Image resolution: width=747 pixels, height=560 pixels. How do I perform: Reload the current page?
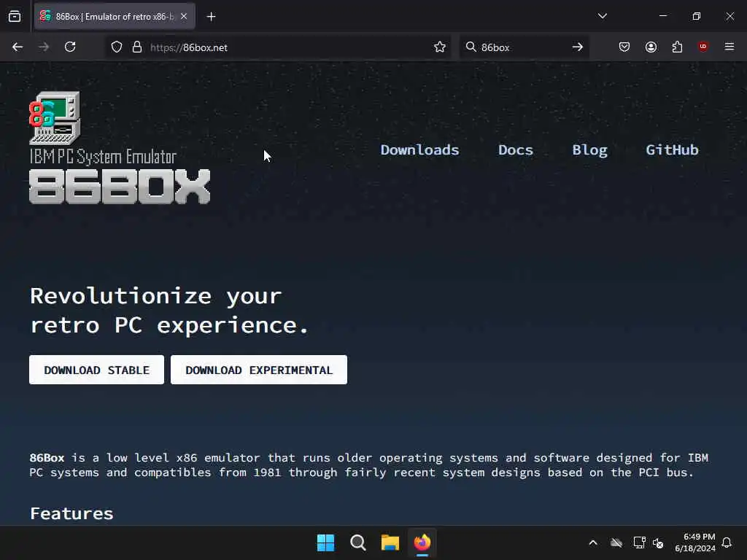pos(70,47)
